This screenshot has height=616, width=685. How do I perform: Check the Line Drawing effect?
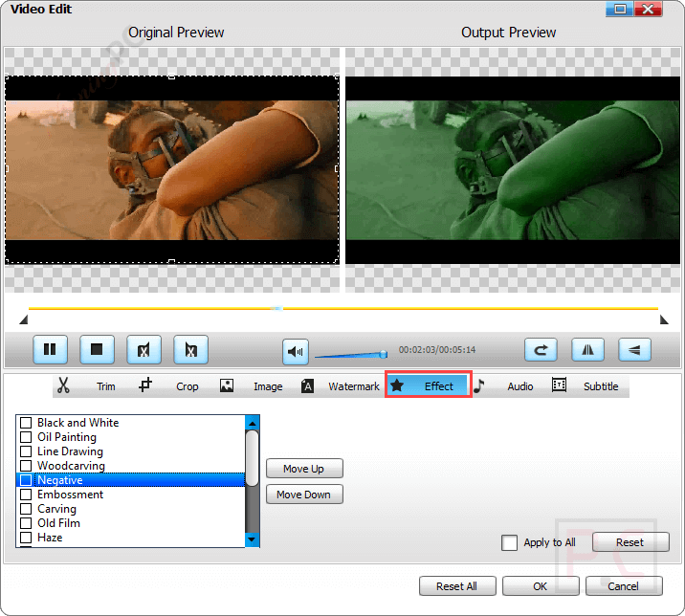(26, 451)
